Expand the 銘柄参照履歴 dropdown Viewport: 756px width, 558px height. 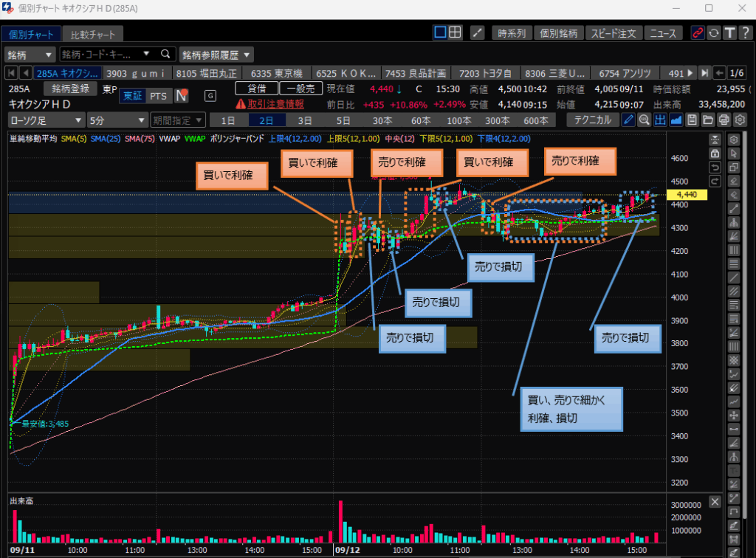(x=216, y=55)
